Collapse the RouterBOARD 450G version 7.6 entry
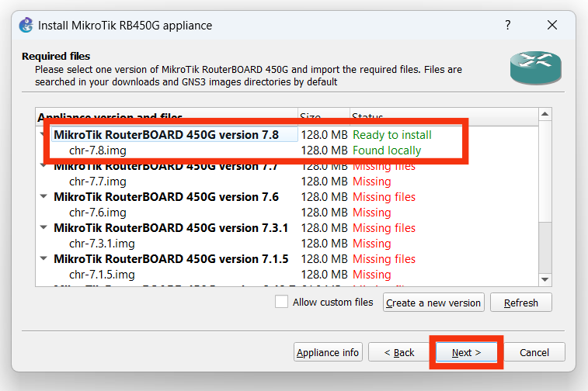 click(43, 197)
